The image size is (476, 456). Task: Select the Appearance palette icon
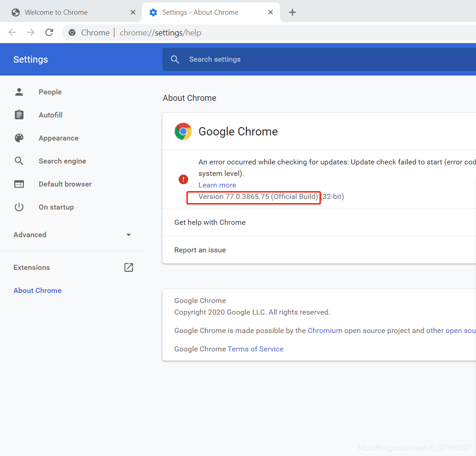[19, 138]
